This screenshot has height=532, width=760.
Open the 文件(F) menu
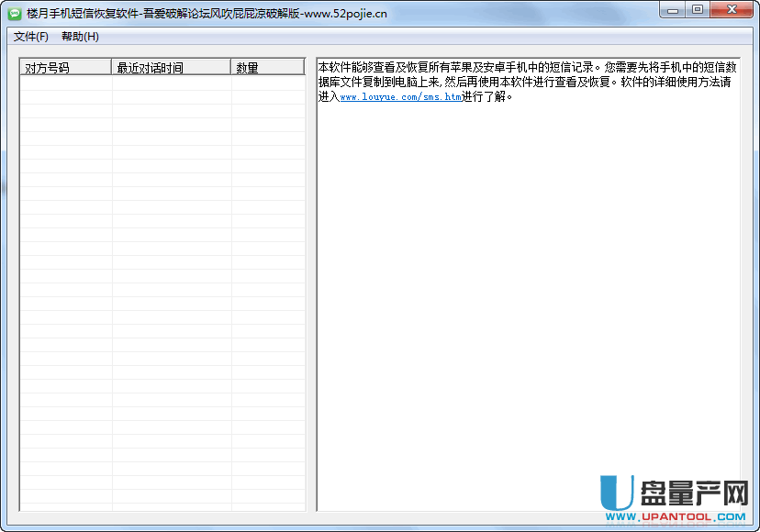coord(30,37)
